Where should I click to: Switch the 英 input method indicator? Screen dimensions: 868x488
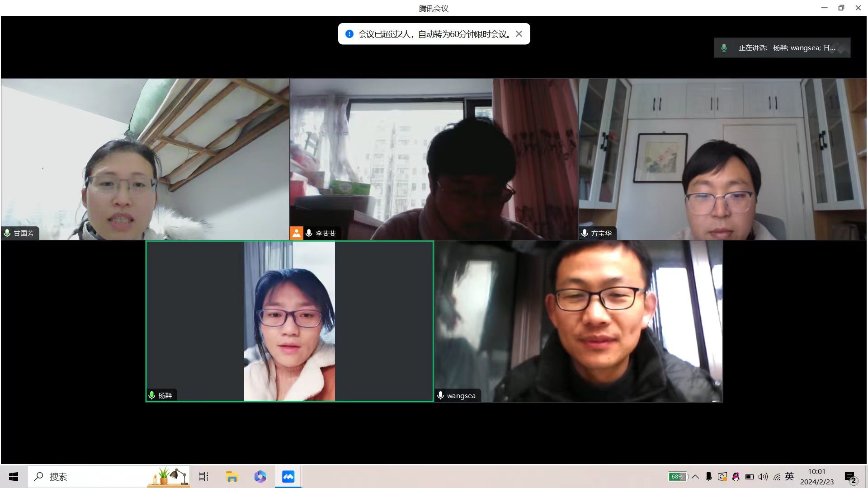pyautogui.click(x=789, y=476)
